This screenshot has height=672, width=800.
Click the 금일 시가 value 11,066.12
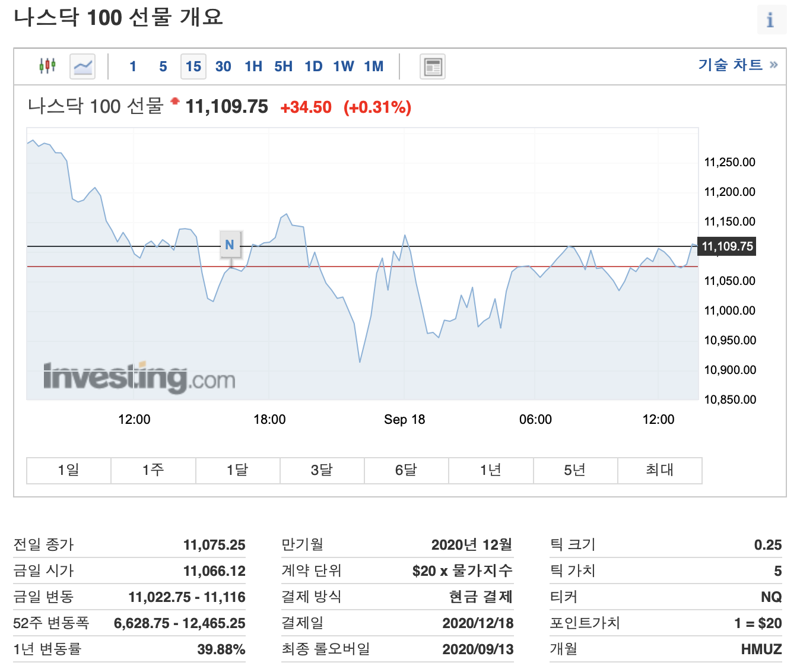pos(214,571)
